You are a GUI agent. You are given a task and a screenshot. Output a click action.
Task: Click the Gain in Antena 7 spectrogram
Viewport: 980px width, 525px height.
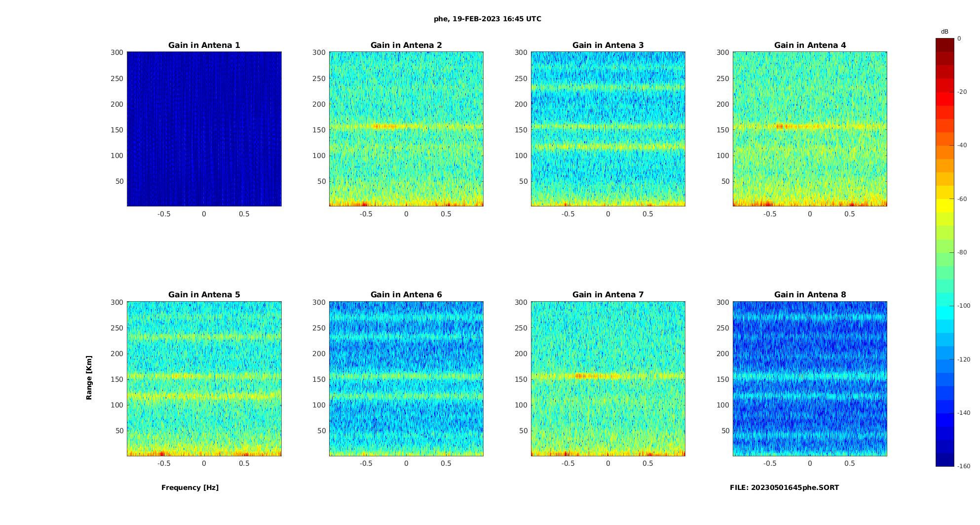tap(608, 378)
